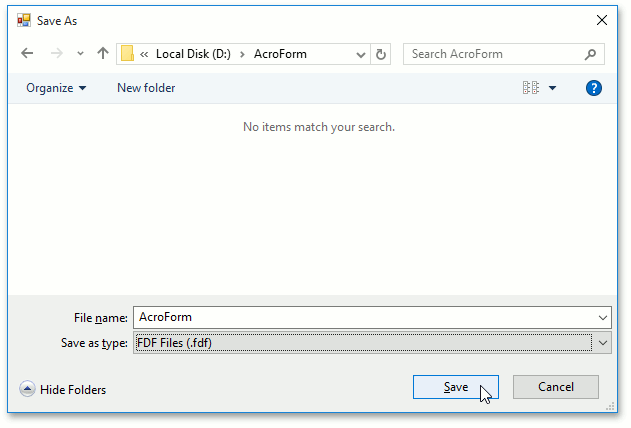This screenshot has width=631, height=428.
Task: Click the Cancel button
Action: tap(556, 387)
